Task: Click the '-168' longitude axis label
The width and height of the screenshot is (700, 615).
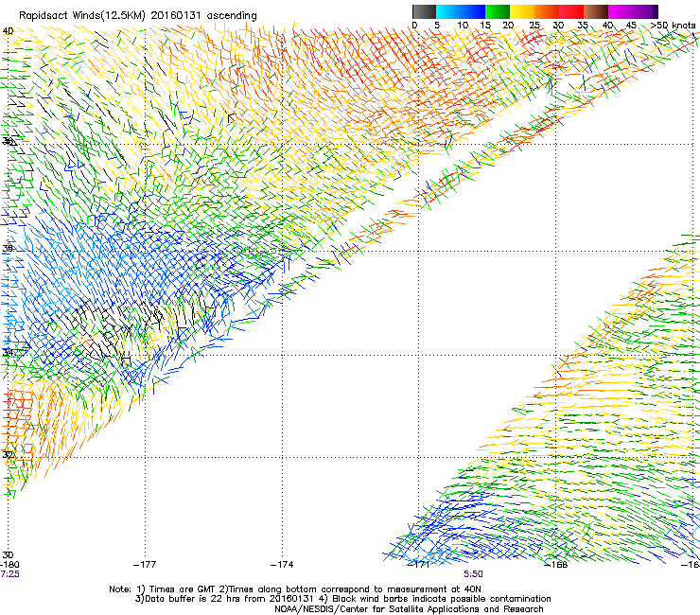Action: 556,565
